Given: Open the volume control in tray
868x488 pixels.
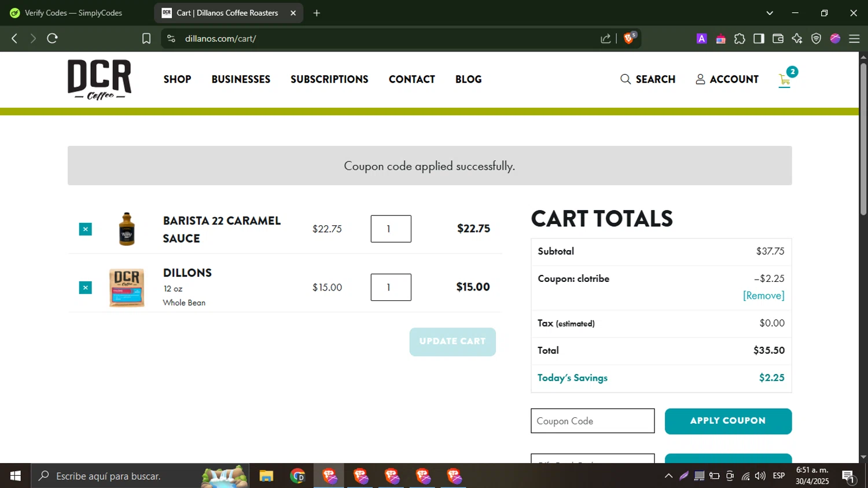Looking at the screenshot, I should click(760, 476).
